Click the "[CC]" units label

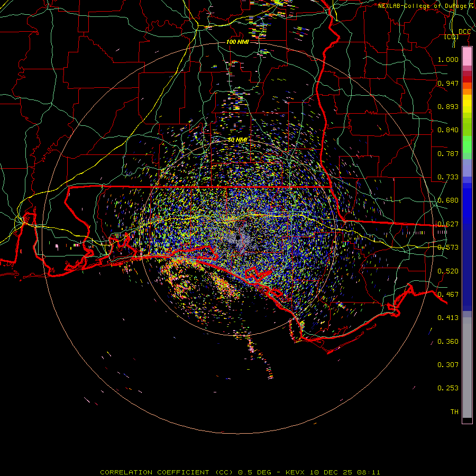click(x=452, y=37)
